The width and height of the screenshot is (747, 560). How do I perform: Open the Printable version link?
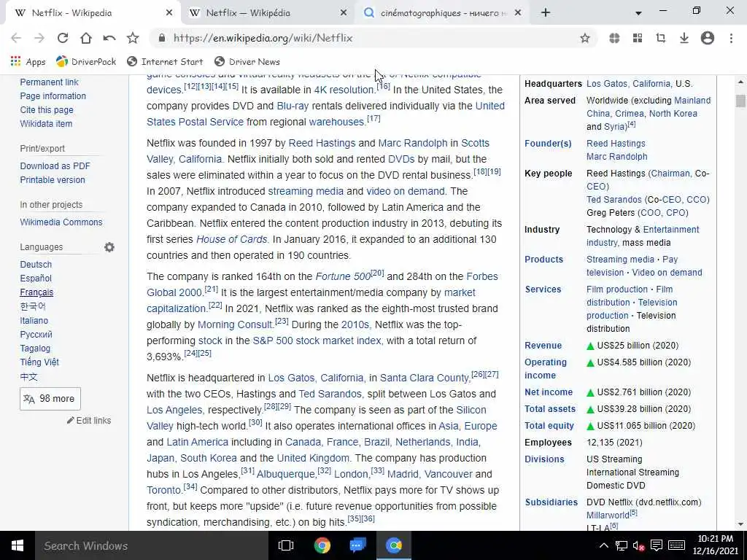(x=53, y=179)
